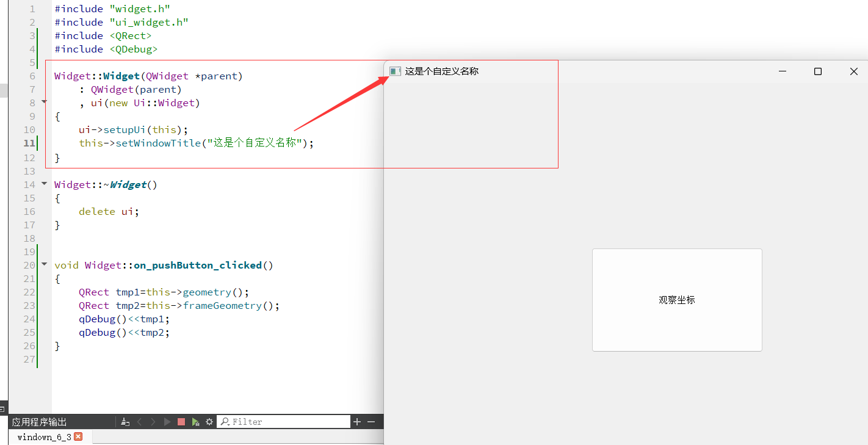This screenshot has width=868, height=445.
Task: Stop the running program
Action: pyautogui.click(x=181, y=421)
